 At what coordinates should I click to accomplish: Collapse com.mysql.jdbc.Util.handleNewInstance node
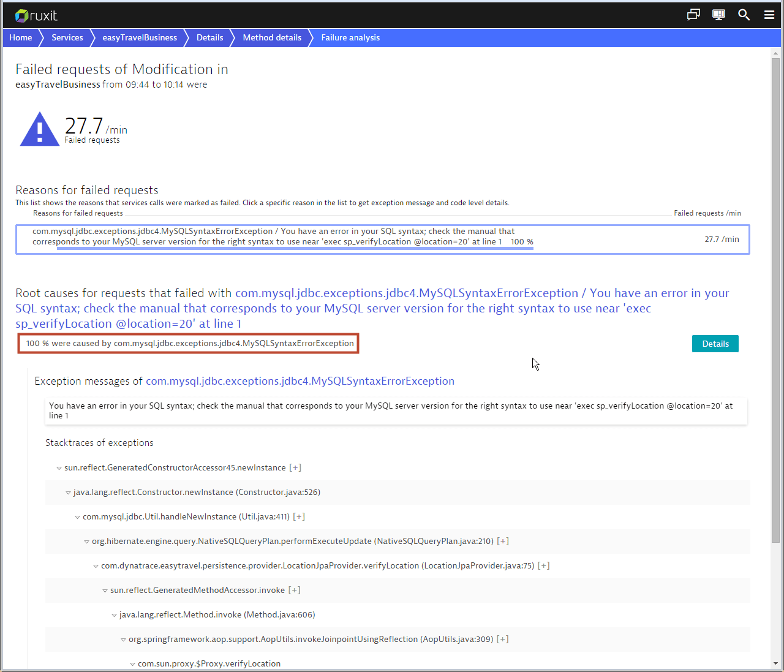78,517
